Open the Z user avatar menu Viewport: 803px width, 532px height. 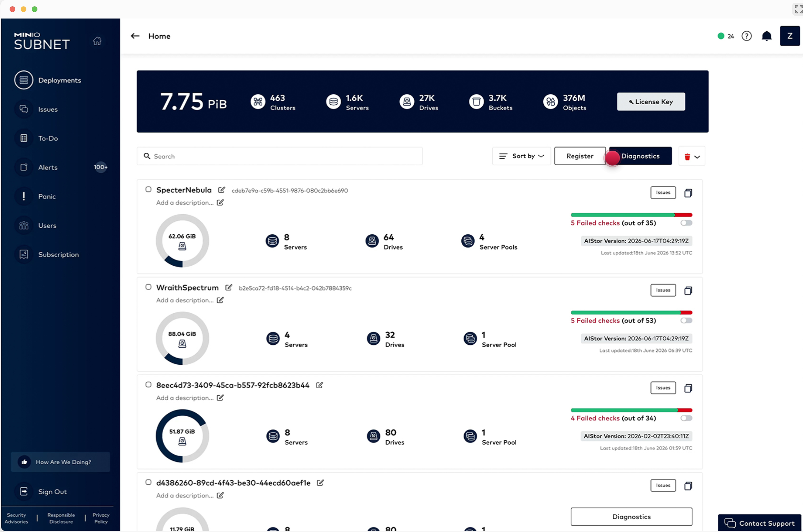pyautogui.click(x=789, y=36)
